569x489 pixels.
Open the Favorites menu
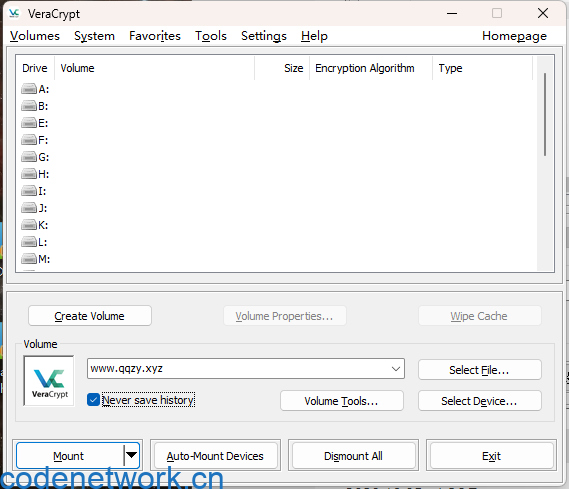tap(155, 36)
